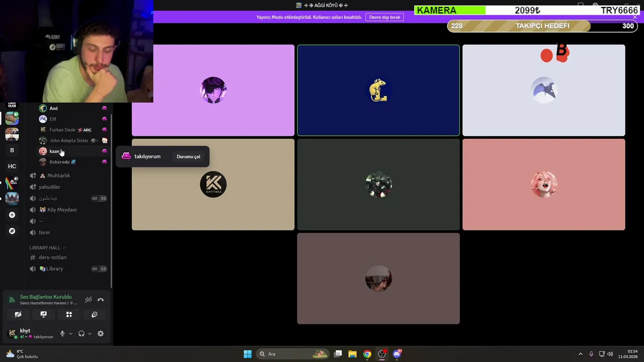
Task: Join yahudiler voice channel
Action: point(68,187)
